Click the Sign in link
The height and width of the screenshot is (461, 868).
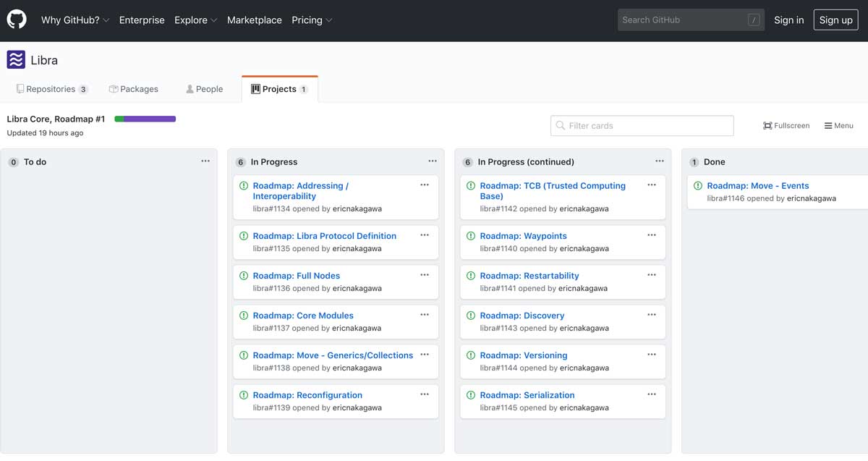pos(788,20)
